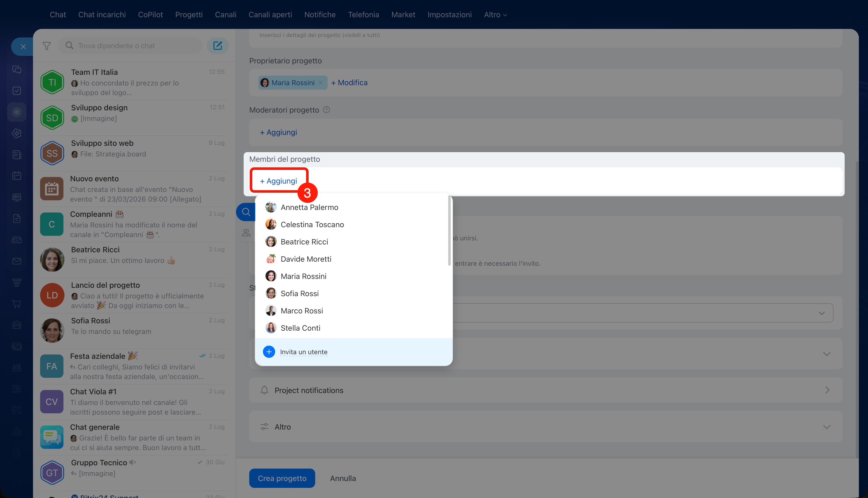Viewport: 868px width, 498px height.
Task: Open the Gruppo Tecnico GT avatar
Action: point(52,473)
